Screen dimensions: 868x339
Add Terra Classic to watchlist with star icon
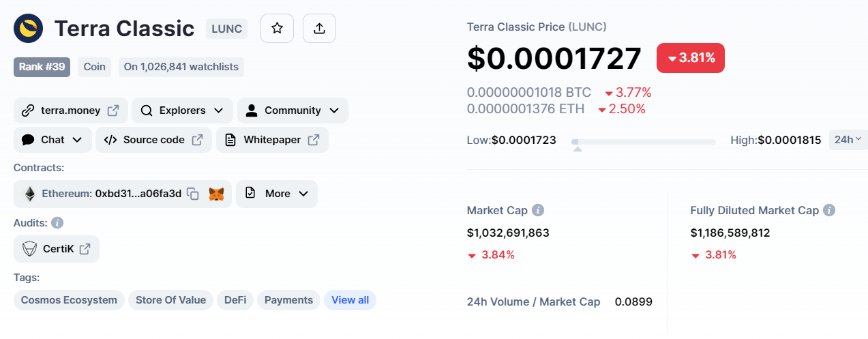[x=277, y=29]
